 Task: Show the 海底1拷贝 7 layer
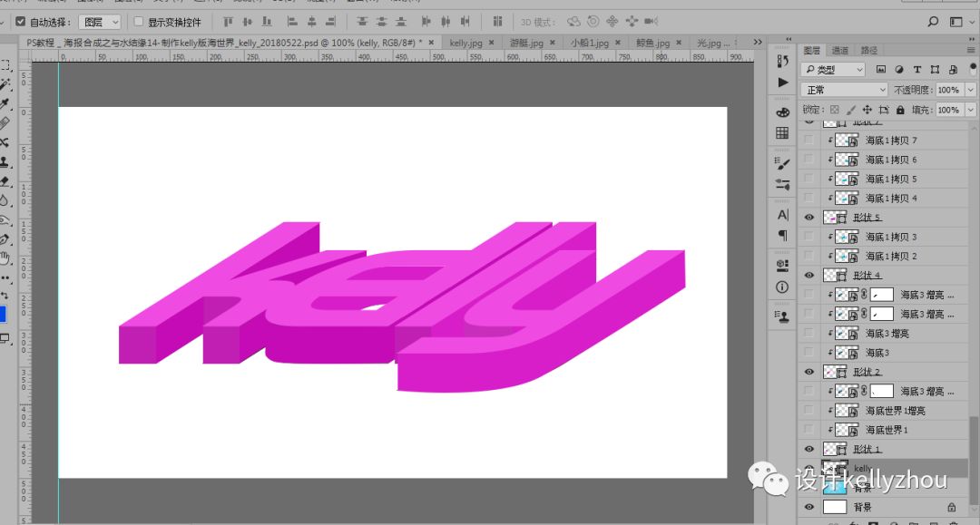click(809, 141)
